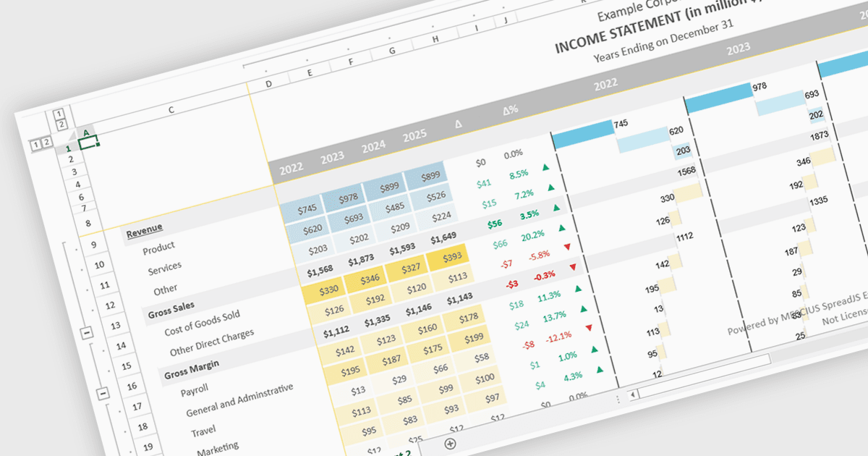Viewport: 868px width, 456px height.
Task: Add a new sheet with plus button
Action: pyautogui.click(x=450, y=443)
